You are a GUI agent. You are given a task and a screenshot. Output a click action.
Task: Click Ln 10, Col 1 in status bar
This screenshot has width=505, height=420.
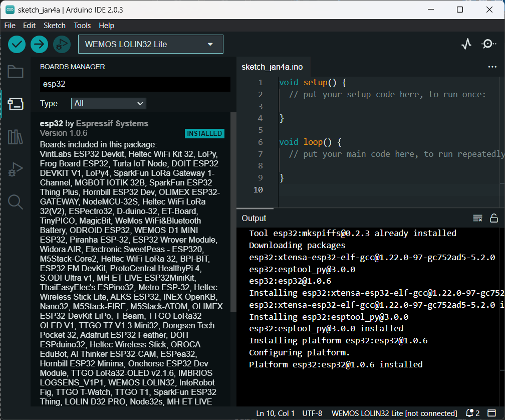click(x=276, y=413)
